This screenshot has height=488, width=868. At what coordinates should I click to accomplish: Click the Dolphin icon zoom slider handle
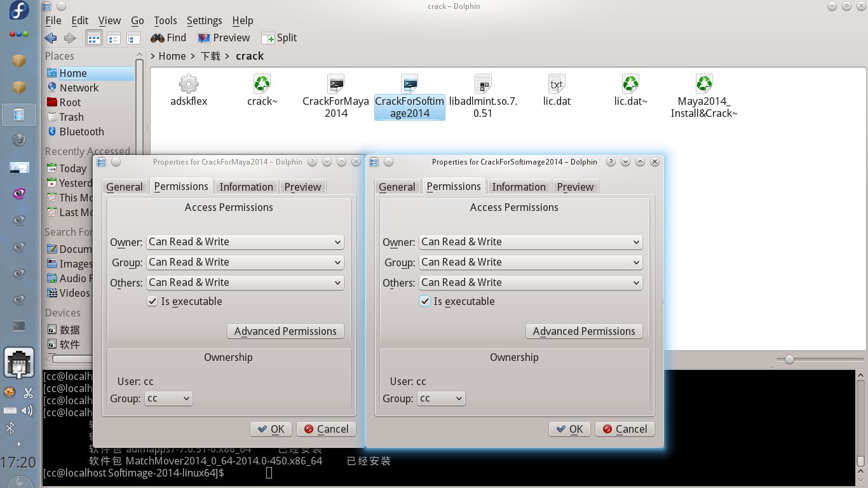click(x=789, y=360)
